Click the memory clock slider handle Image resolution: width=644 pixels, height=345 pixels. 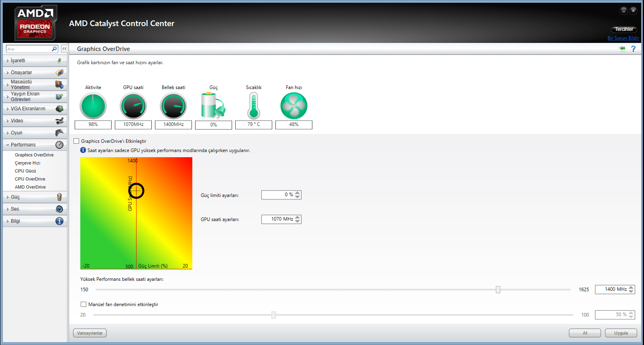(x=498, y=290)
